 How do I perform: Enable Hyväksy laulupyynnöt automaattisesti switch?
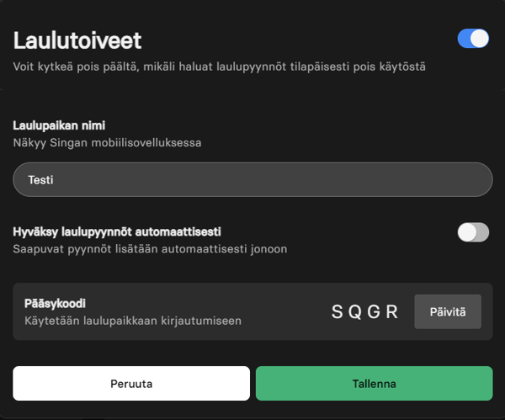pyautogui.click(x=473, y=232)
